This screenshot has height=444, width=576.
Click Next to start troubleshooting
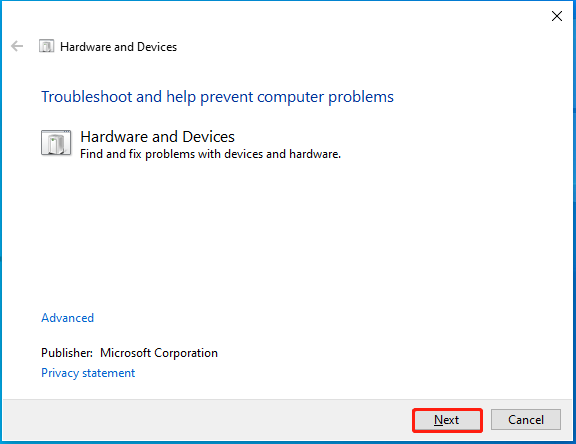447,420
